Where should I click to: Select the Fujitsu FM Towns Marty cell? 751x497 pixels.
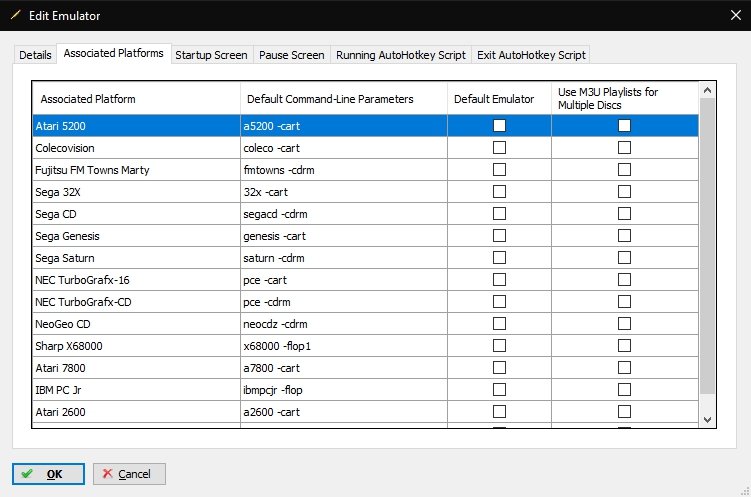137,170
